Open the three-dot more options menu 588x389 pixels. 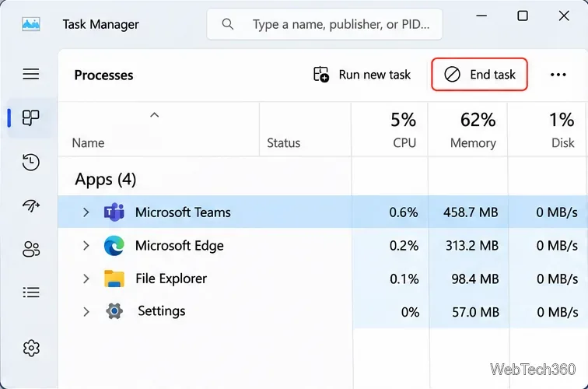[558, 75]
